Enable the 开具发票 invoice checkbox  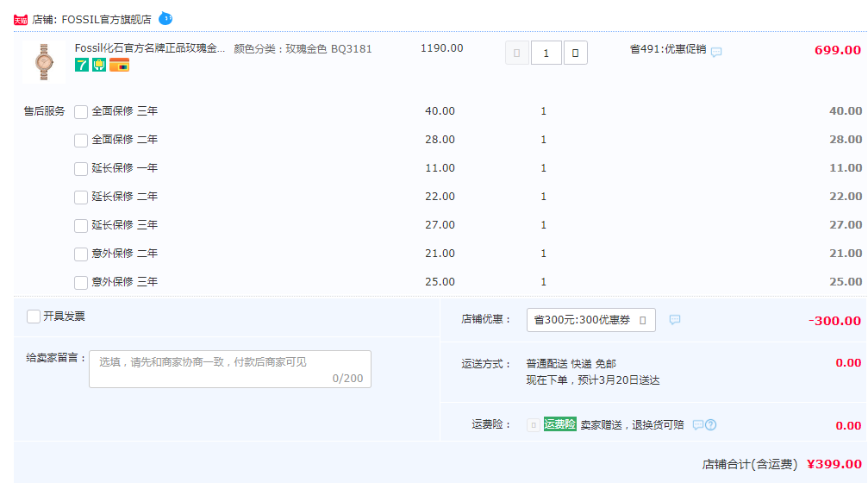34,317
